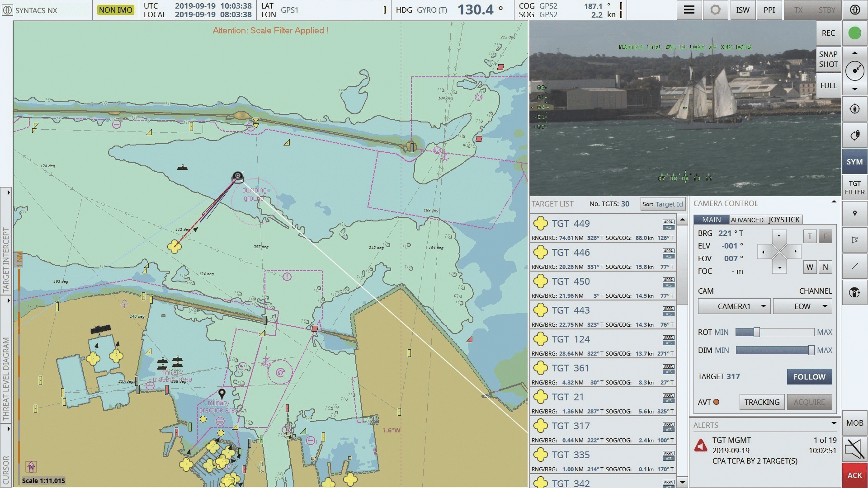This screenshot has width=868, height=488.
Task: Toggle TRACKING mode in camera control
Action: (x=762, y=402)
